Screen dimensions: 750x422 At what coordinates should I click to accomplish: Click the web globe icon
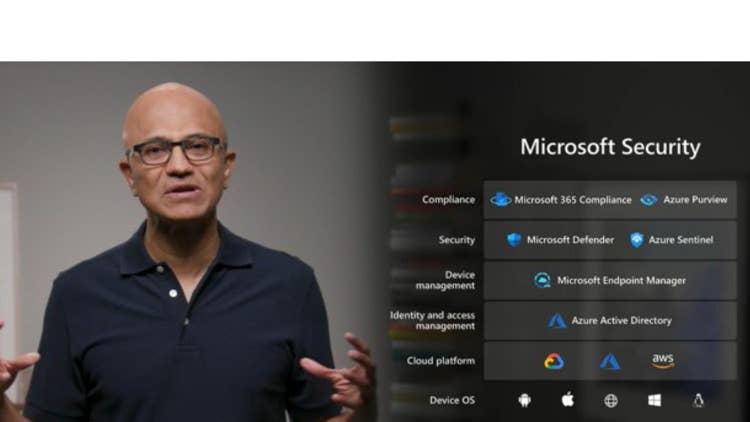coord(611,400)
